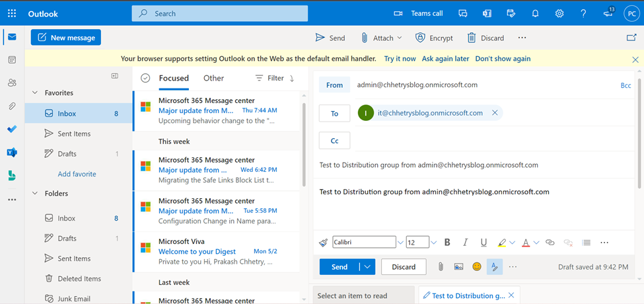644x304 pixels.
Task: Insert bulleted list
Action: [x=587, y=243]
